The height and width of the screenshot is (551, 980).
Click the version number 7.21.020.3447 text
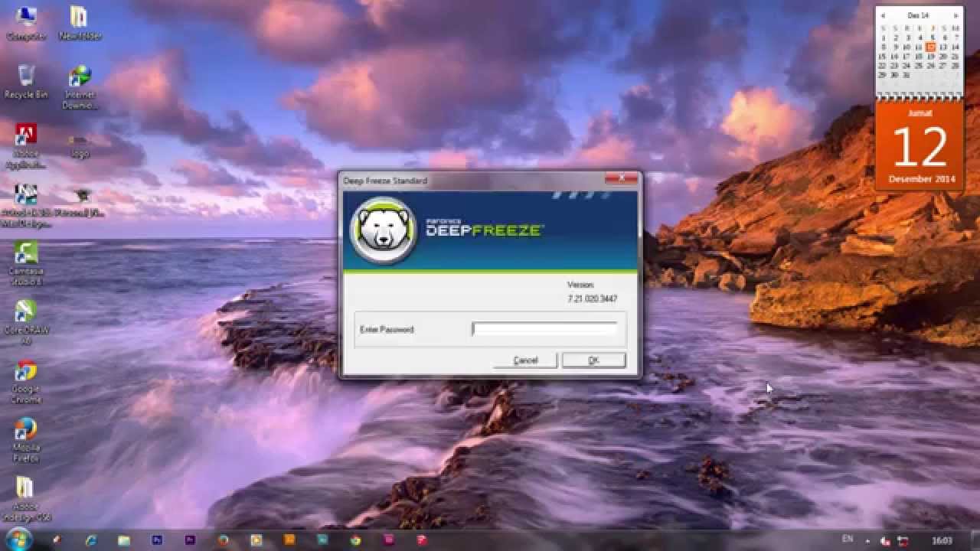(x=592, y=298)
